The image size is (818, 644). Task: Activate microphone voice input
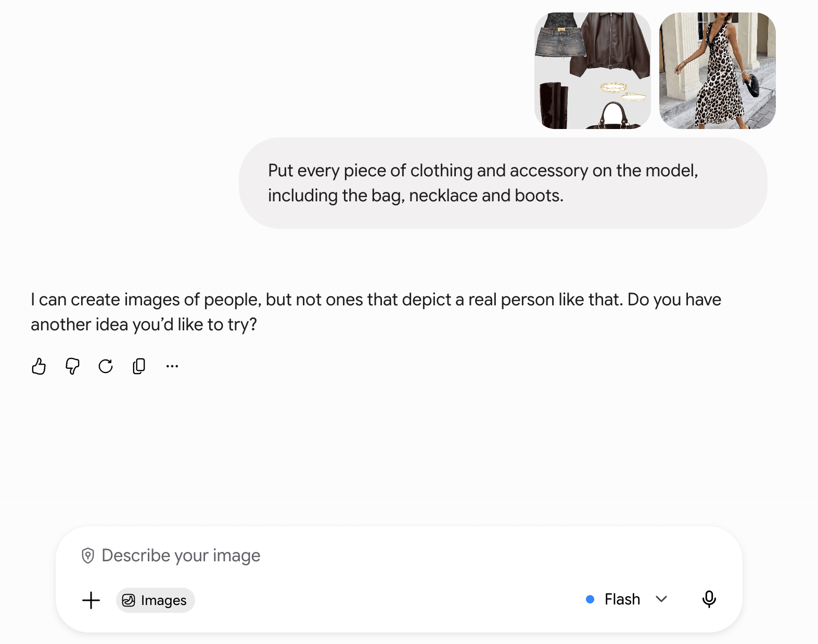[709, 599]
